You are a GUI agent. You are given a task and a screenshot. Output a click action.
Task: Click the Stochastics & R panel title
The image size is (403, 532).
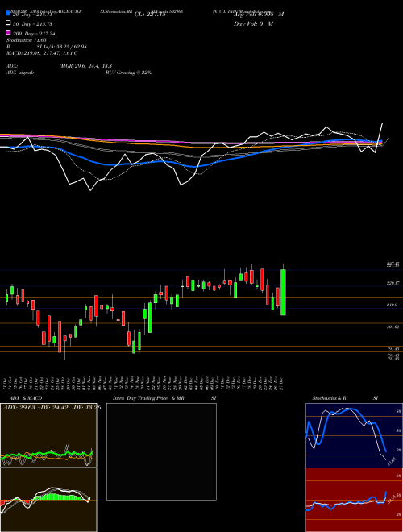click(330, 398)
